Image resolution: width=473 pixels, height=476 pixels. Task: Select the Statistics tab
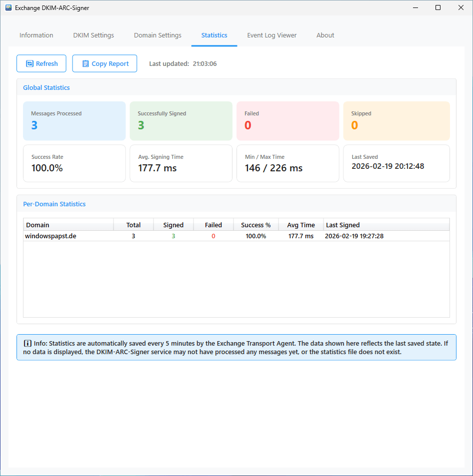click(214, 35)
